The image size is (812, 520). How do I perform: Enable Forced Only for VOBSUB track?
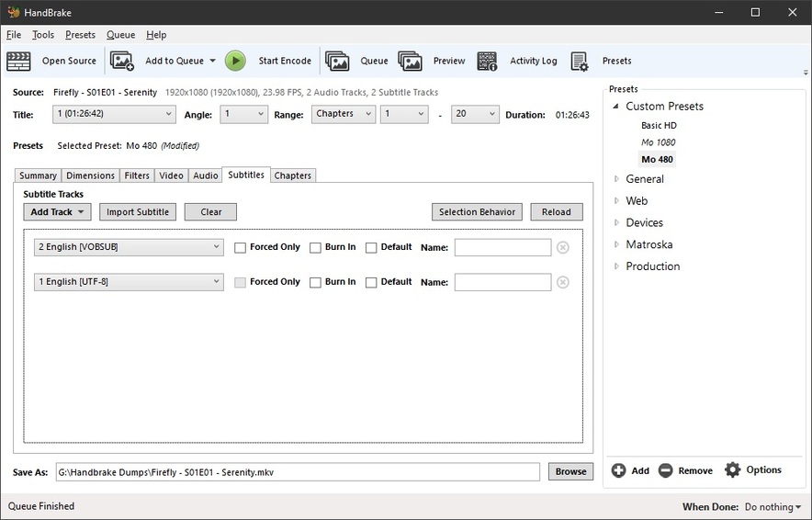tap(240, 247)
